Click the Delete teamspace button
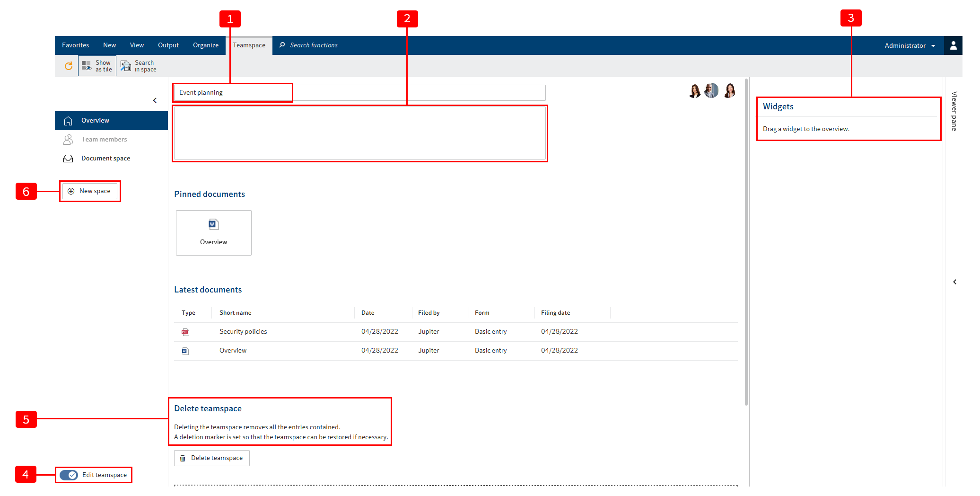The width and height of the screenshot is (980, 496). tap(212, 458)
